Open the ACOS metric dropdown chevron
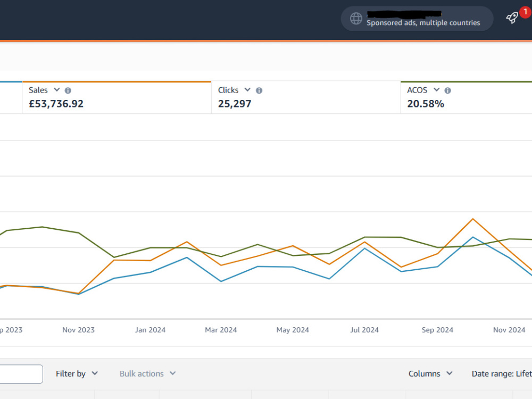532x399 pixels. [436, 90]
